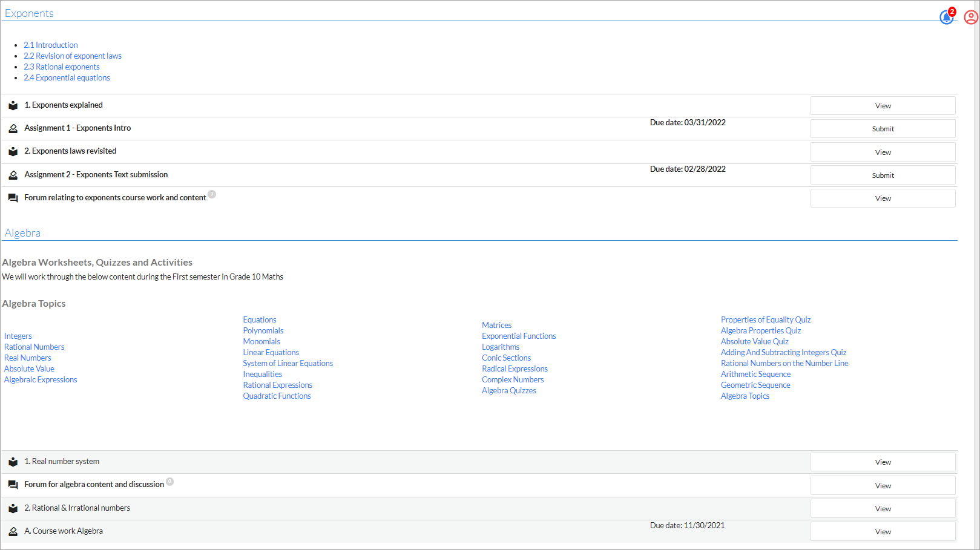The width and height of the screenshot is (980, 550).
Task: Open the Quadratic Functions link
Action: [277, 396]
